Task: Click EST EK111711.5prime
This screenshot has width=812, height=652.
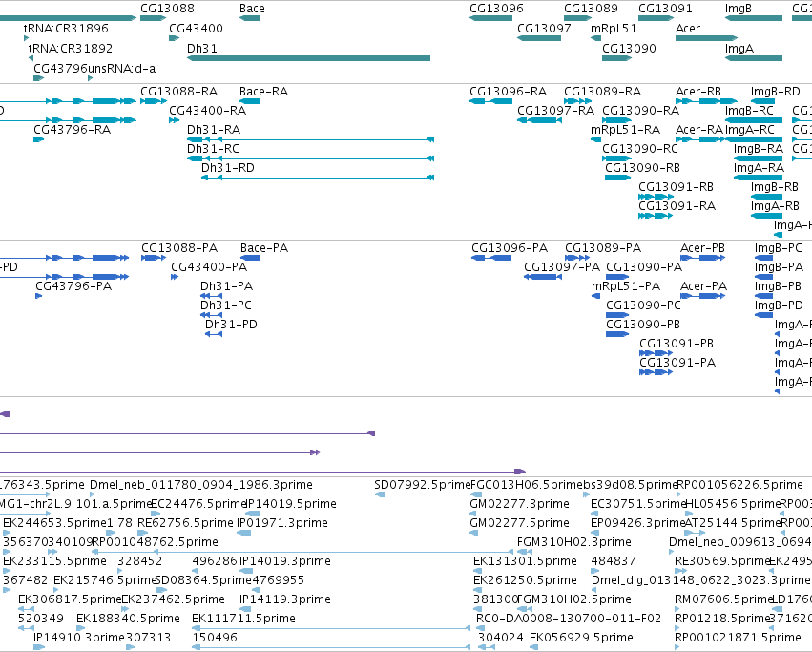Action: click(x=244, y=619)
